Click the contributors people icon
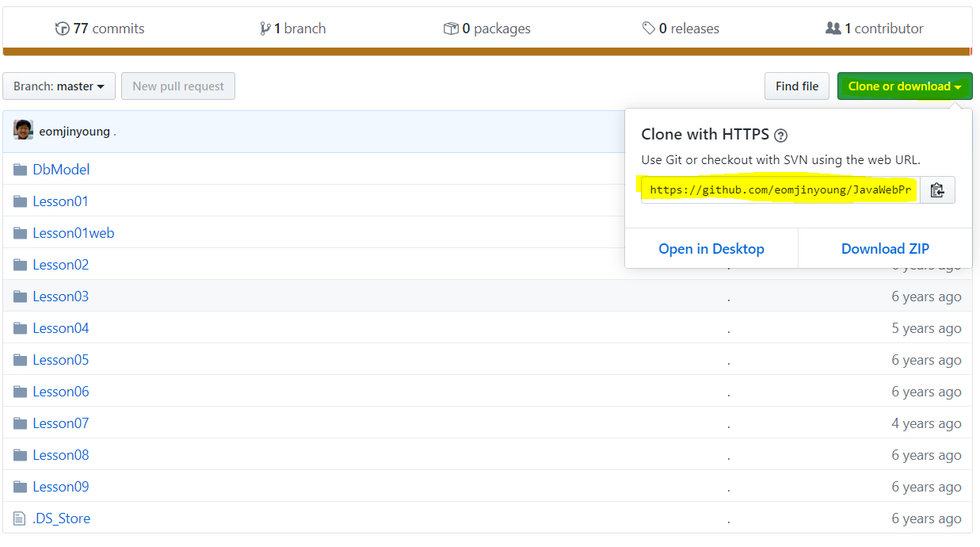980x547 pixels. pos(833,29)
